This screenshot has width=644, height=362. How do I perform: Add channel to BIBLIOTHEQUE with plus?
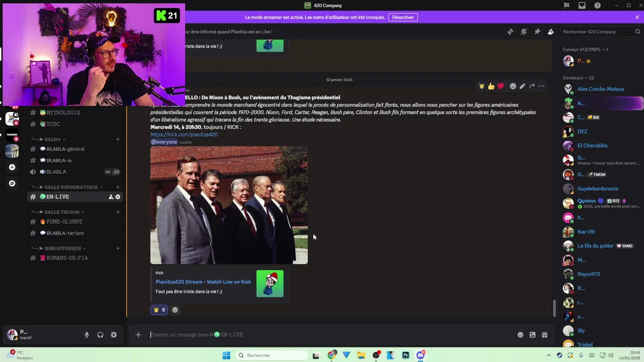click(x=118, y=248)
